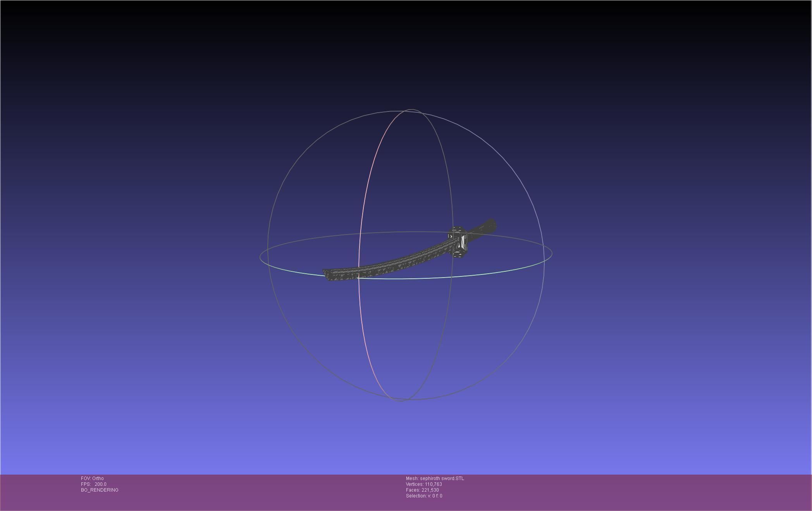Click the BO_RENDERING status label
Screen dimensions: 812x511
[x=100, y=490]
